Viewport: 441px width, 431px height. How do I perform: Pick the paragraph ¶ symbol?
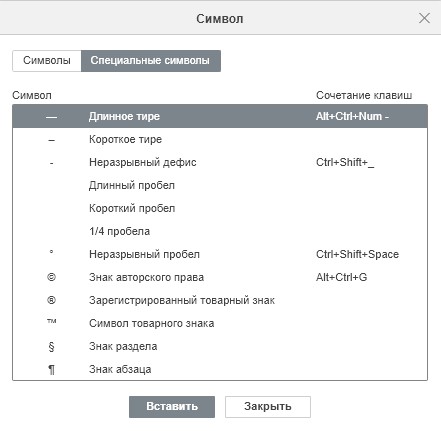pyautogui.click(x=51, y=370)
